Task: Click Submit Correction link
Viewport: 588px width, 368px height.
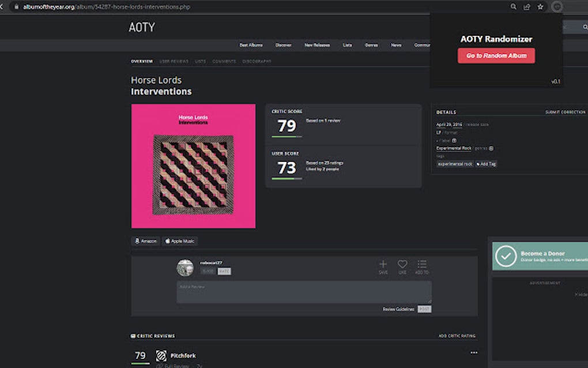Action: pyautogui.click(x=565, y=112)
